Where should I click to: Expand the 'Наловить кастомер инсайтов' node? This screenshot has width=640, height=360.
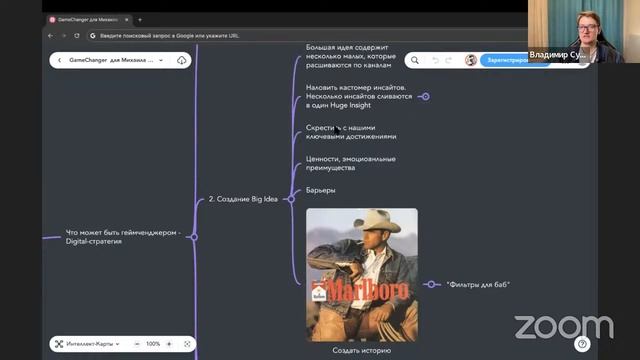click(425, 96)
